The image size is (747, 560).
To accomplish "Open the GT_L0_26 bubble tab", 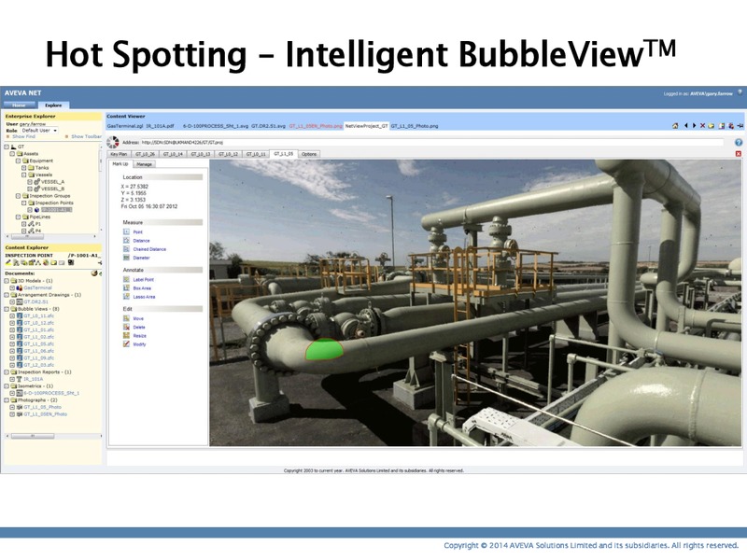I will [145, 154].
